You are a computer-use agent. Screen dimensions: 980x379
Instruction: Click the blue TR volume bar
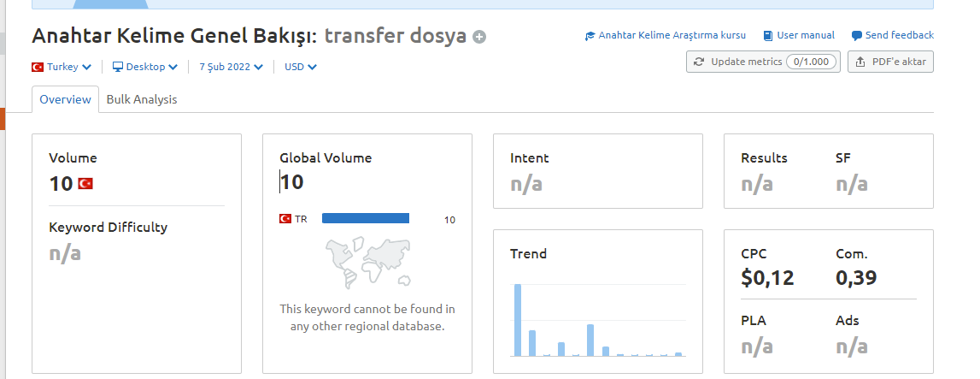(x=366, y=218)
